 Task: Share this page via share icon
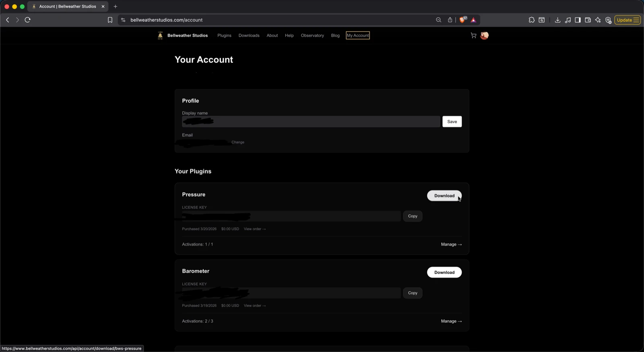pos(450,20)
